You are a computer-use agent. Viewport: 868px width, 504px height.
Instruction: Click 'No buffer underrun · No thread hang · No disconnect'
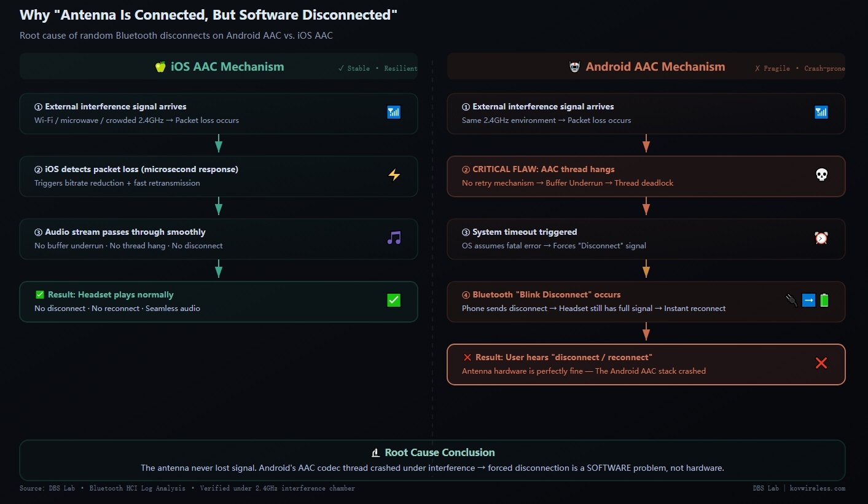[x=128, y=246]
